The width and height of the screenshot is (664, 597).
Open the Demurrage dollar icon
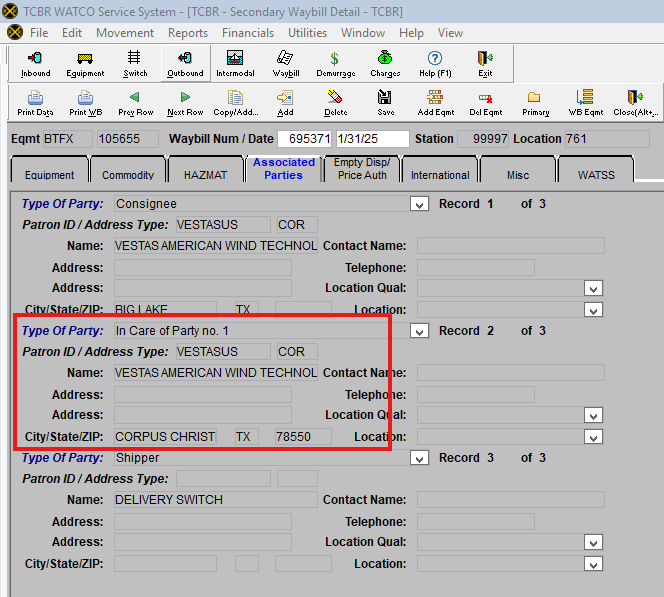point(335,64)
